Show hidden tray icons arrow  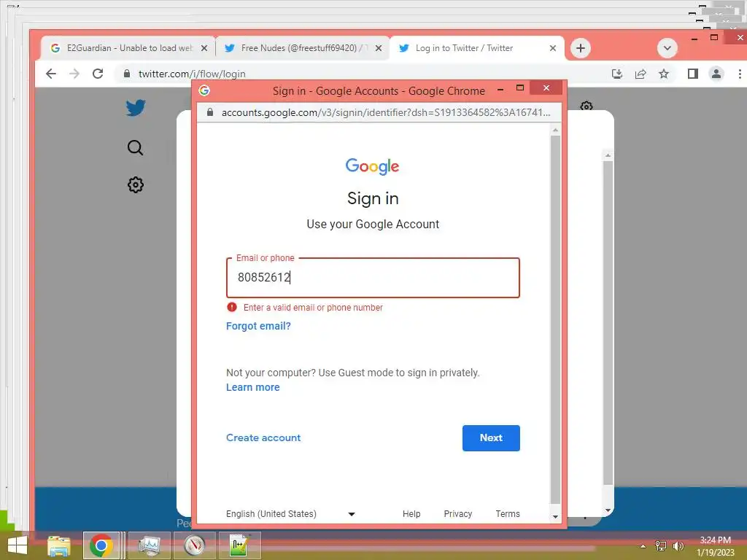click(x=643, y=546)
